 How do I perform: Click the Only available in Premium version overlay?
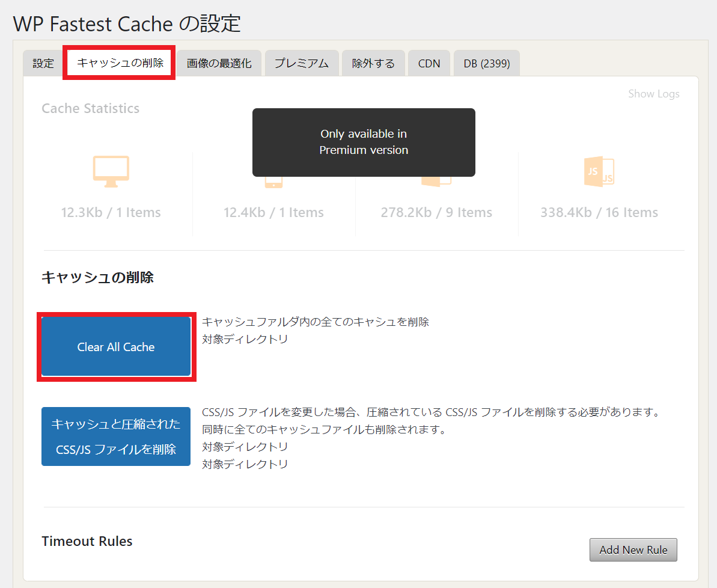[364, 142]
